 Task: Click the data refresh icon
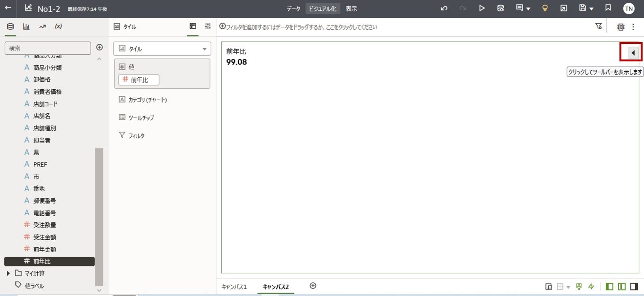tap(501, 8)
